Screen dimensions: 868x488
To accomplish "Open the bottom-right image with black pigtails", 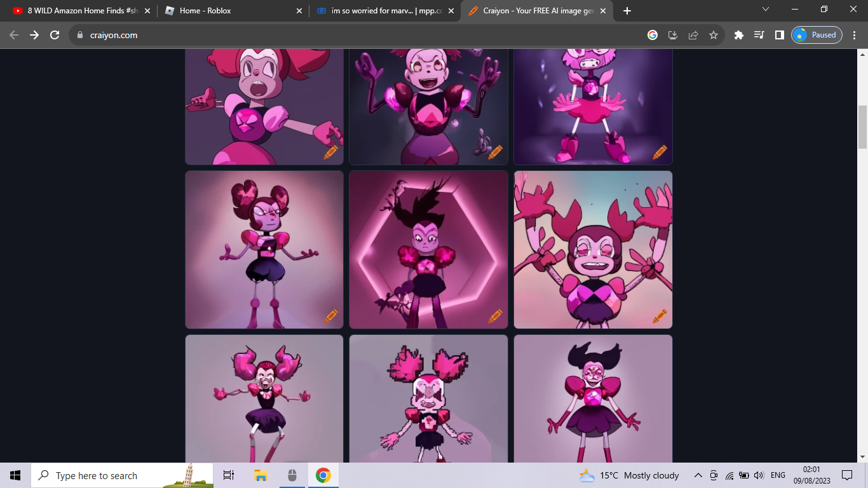I will (x=593, y=398).
